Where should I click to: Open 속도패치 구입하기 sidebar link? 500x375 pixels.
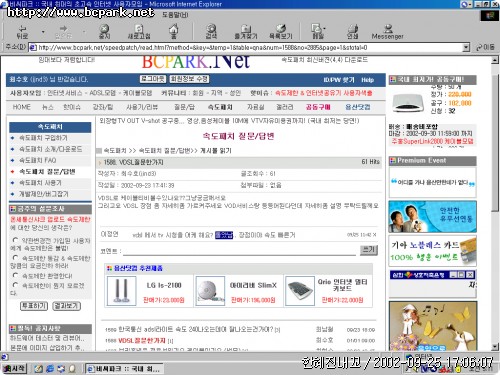pos(43,138)
